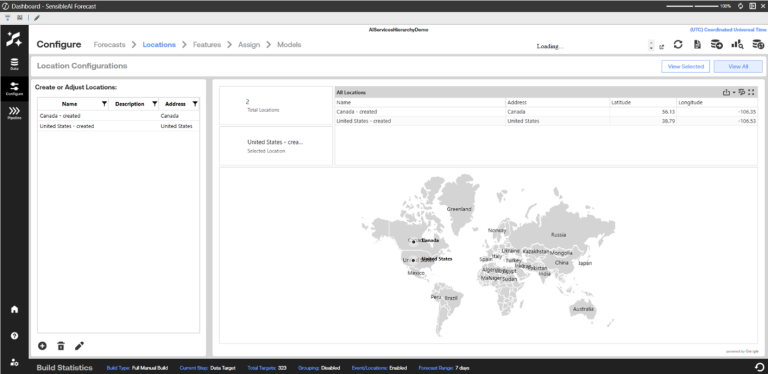Open the Pipeline section in sidebar
The height and width of the screenshot is (374, 768).
pos(14,114)
